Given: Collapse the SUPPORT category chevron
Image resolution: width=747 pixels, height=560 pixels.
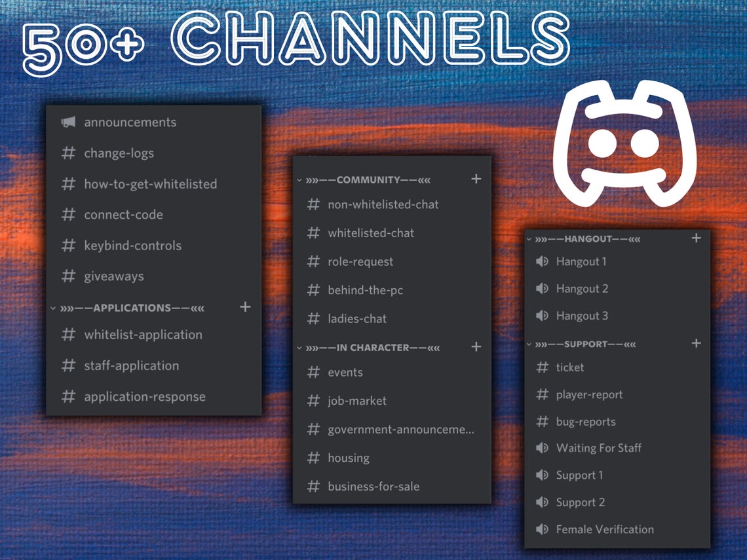Looking at the screenshot, I should click(x=529, y=343).
